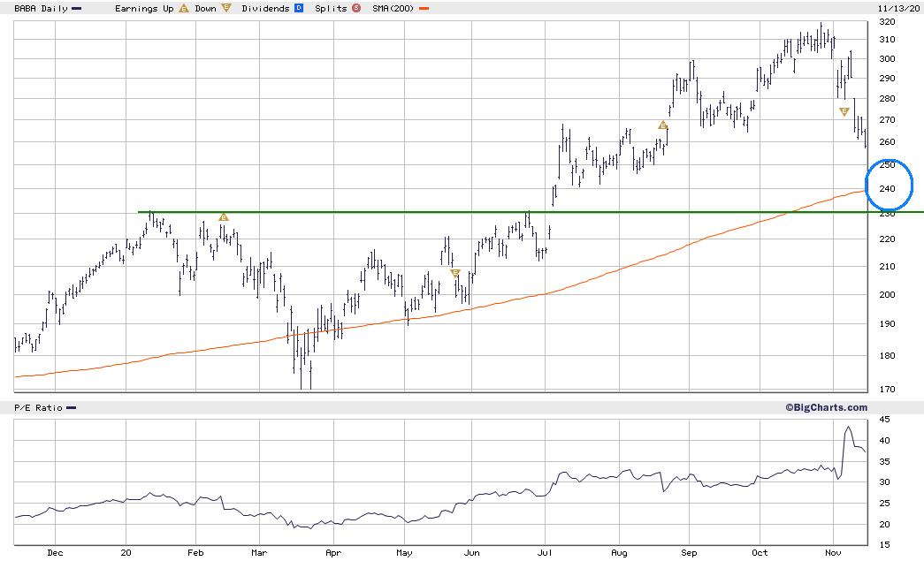The width and height of the screenshot is (924, 561).
Task: Click the blue Dividends D icon in legend
Action: coord(299,8)
